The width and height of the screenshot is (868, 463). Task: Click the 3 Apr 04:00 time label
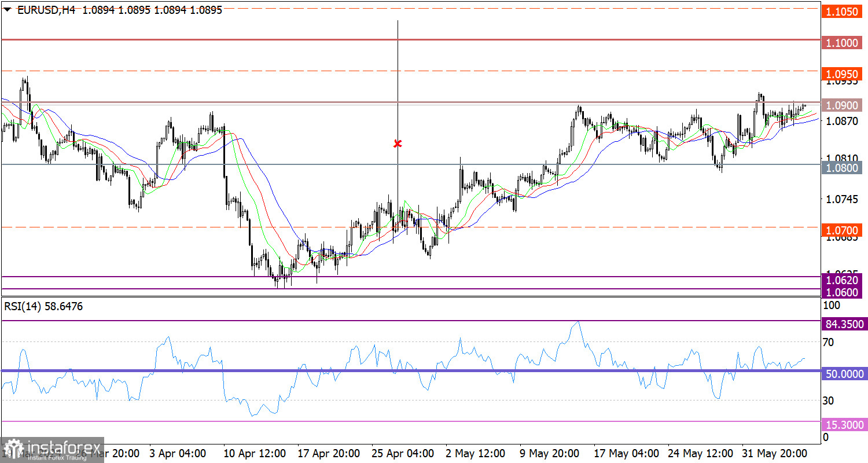pyautogui.click(x=178, y=453)
